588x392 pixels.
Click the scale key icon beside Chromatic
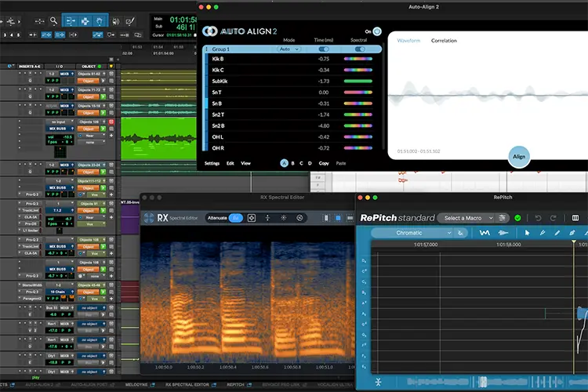point(460,233)
